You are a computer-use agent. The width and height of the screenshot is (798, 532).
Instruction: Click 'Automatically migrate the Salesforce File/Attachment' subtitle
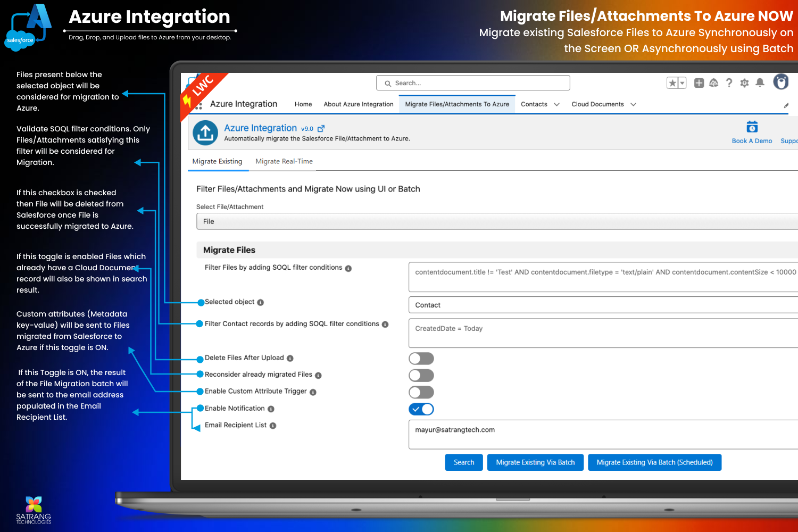pos(317,139)
